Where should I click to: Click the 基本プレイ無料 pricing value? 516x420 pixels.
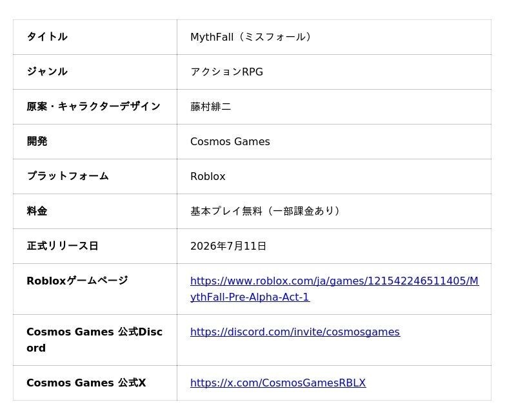[265, 211]
